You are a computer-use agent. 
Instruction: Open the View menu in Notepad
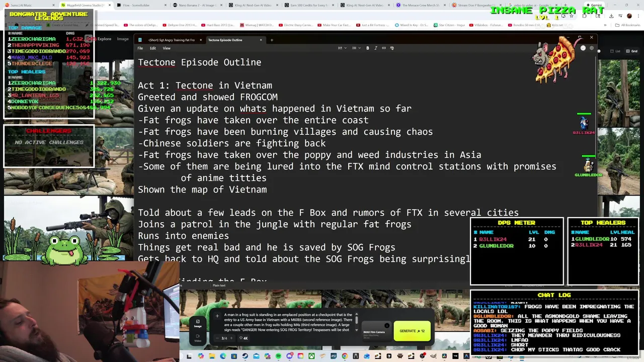(167, 48)
